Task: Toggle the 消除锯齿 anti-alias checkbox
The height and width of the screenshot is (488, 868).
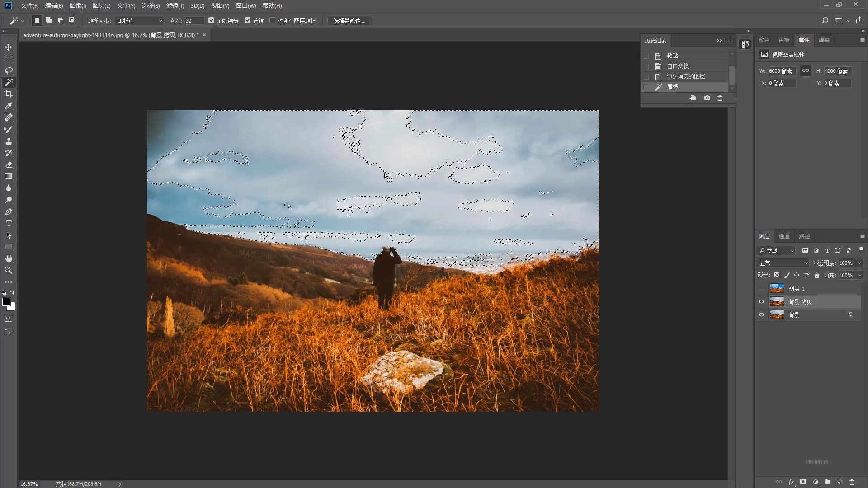Action: pyautogui.click(x=211, y=20)
